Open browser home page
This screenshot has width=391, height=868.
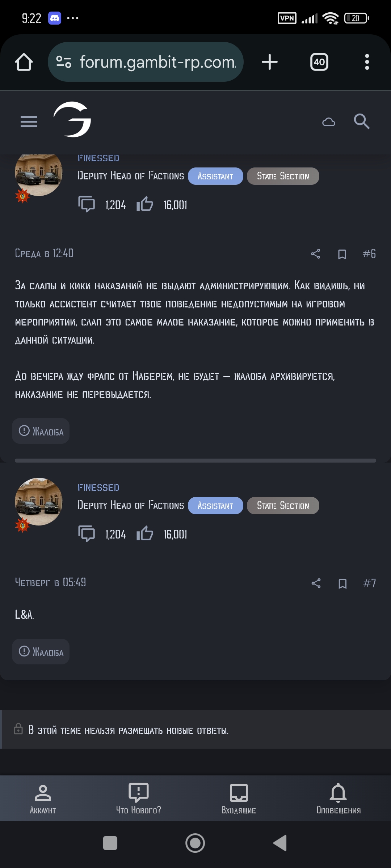click(x=24, y=62)
